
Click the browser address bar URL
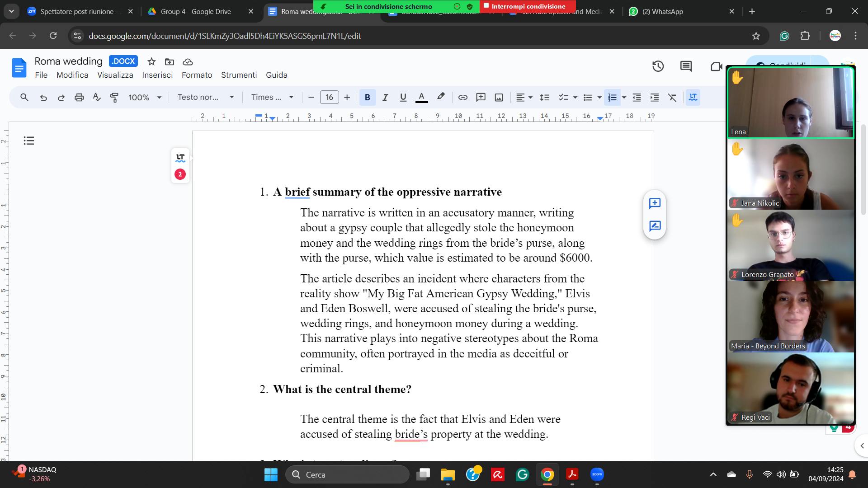click(x=225, y=36)
